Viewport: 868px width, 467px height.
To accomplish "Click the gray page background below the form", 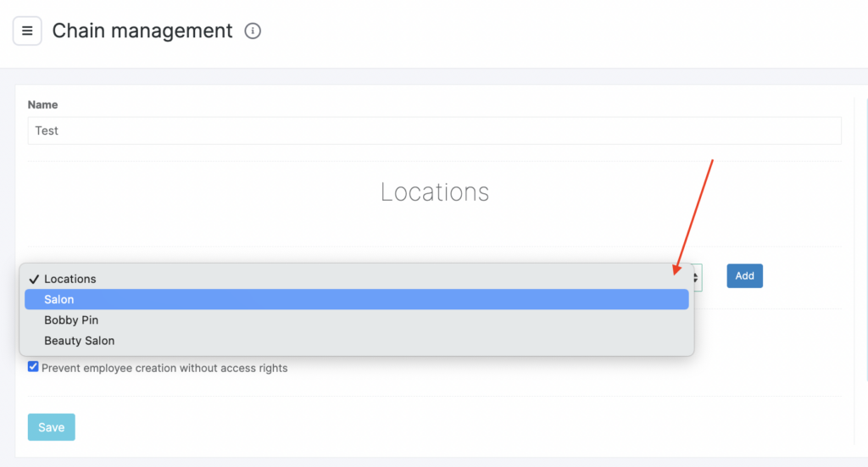I will (434, 462).
